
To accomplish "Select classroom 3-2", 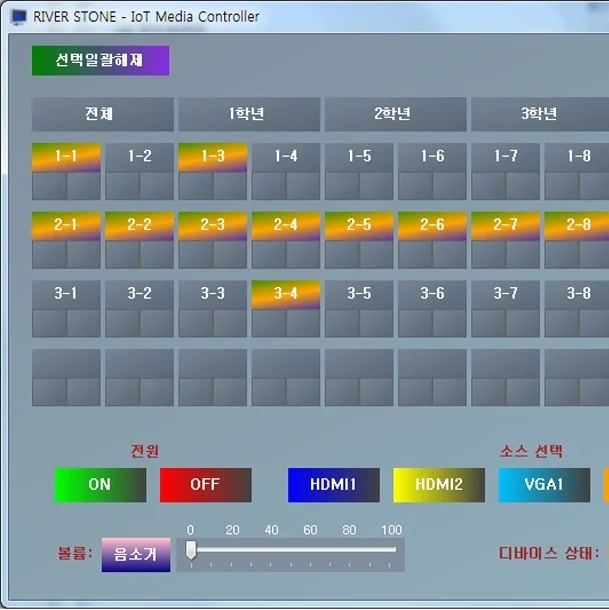I will click(139, 294).
